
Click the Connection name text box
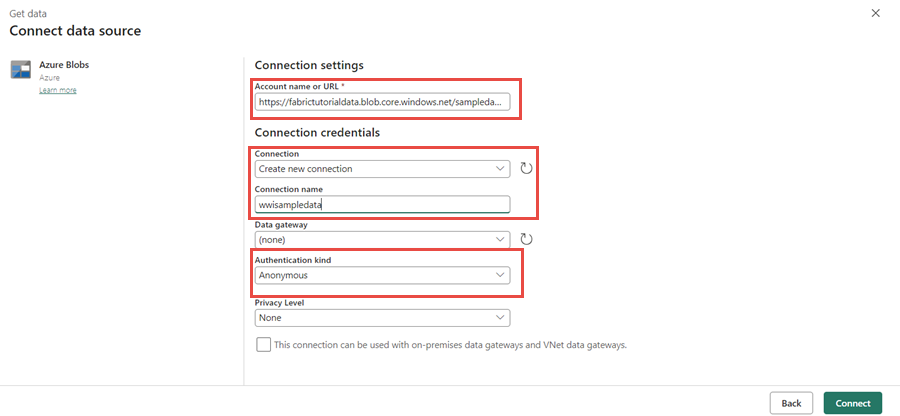(382, 205)
